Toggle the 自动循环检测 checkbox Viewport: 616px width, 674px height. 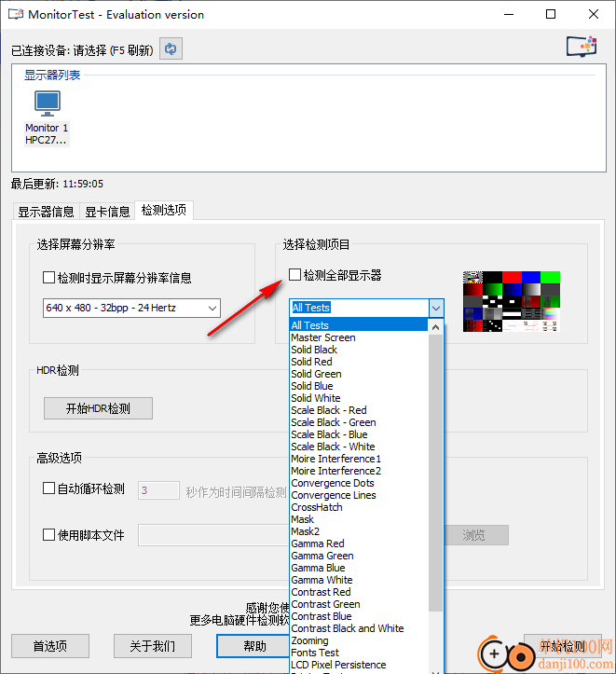click(x=48, y=488)
